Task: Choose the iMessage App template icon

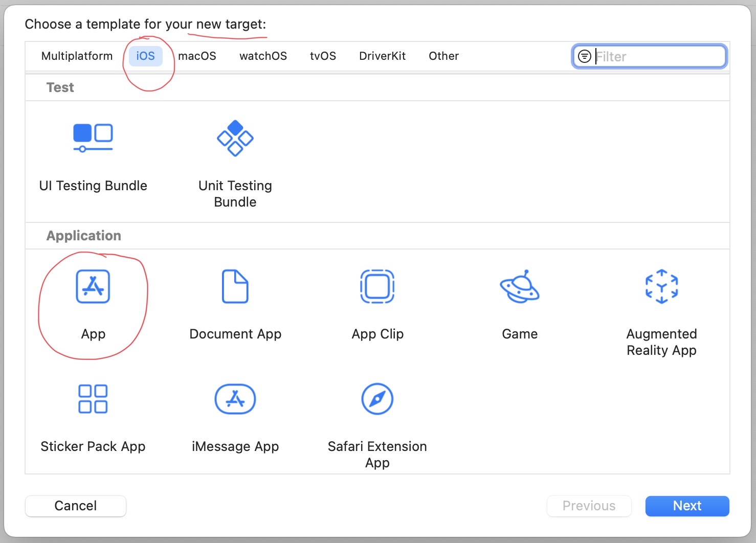Action: click(x=235, y=399)
